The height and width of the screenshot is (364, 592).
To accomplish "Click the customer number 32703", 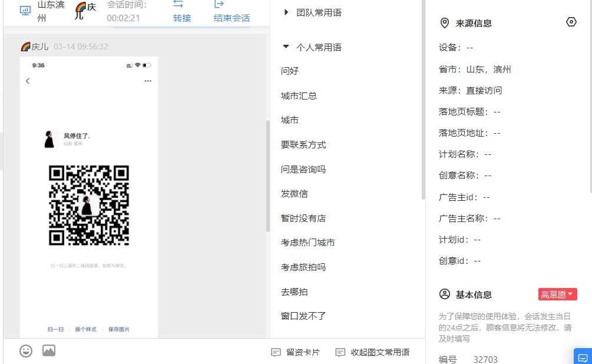I will coord(485,359).
